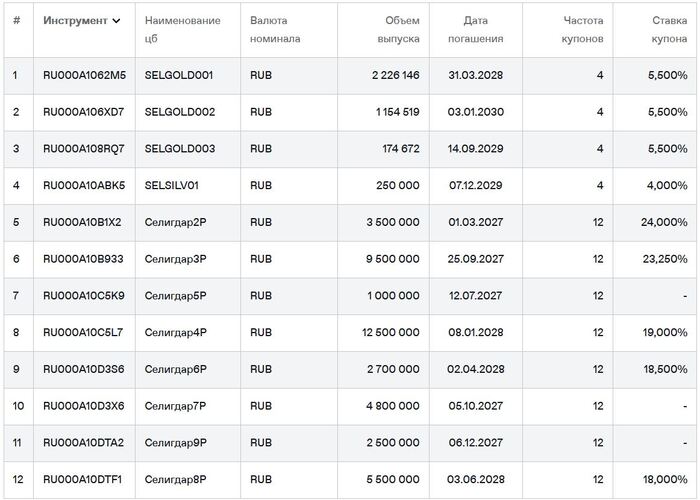Click the Объем выпуска column header
Screen dimensions: 700x500
397,29
